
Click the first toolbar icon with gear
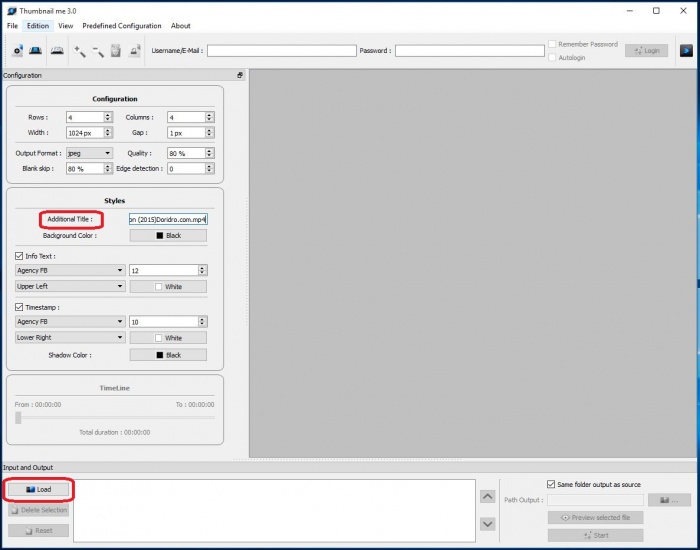tap(18, 50)
